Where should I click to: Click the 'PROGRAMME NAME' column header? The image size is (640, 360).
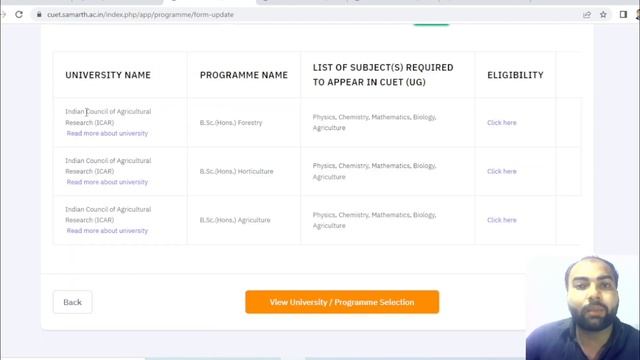[x=244, y=75]
